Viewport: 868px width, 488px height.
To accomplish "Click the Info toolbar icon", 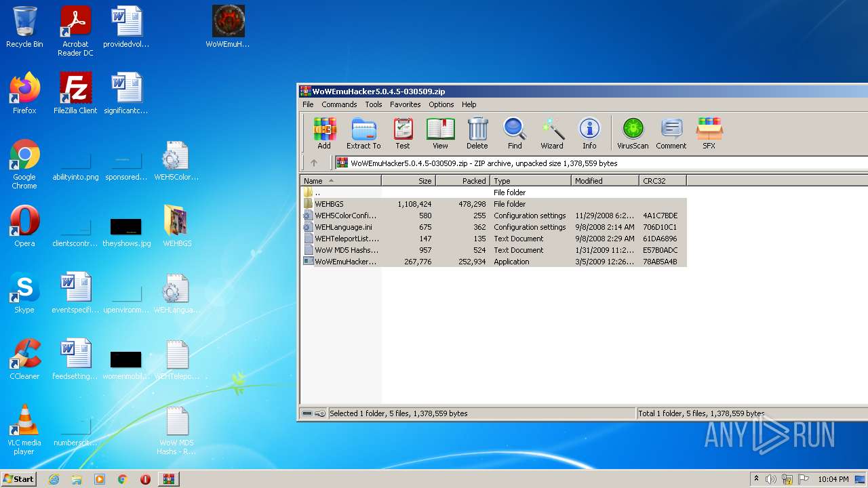I will pos(589,133).
